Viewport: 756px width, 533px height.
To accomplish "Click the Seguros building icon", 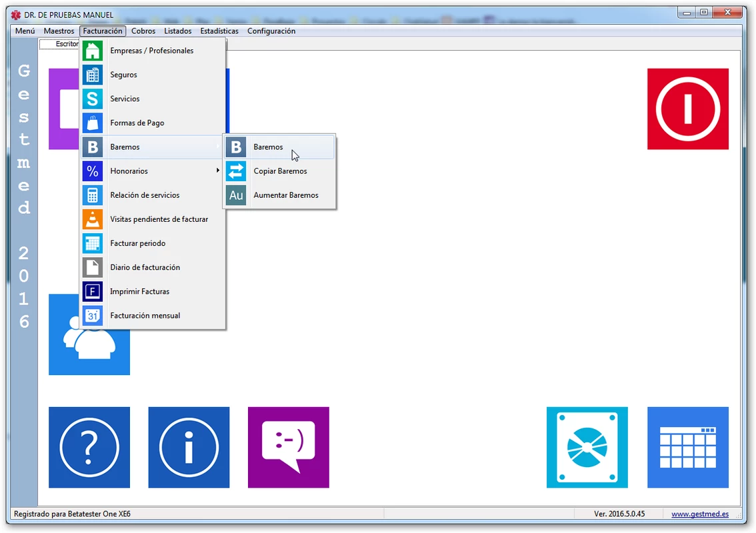I will pyautogui.click(x=92, y=75).
